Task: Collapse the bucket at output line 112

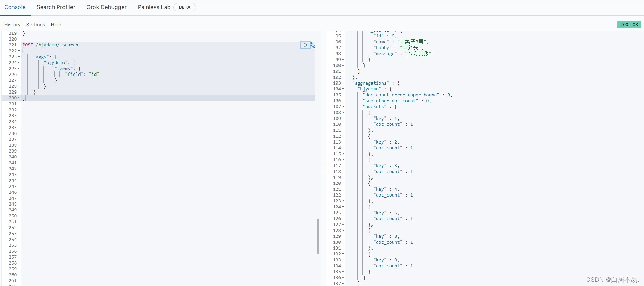Action: coord(343,136)
